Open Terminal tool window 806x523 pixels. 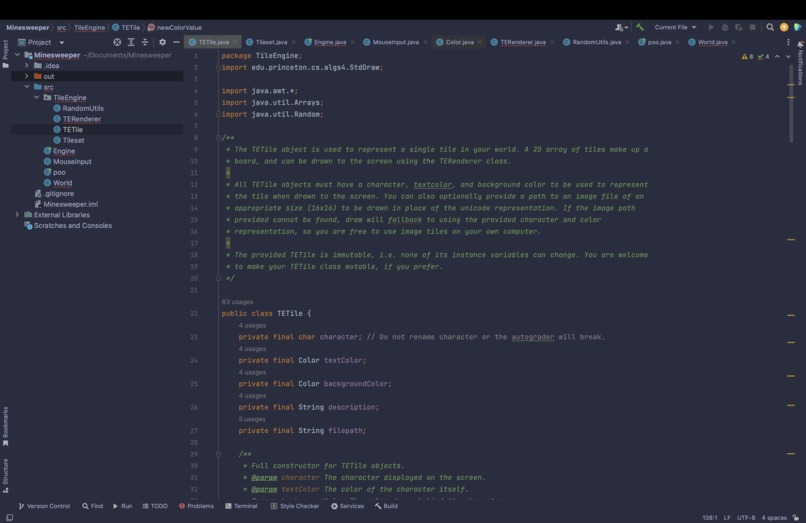pos(241,506)
